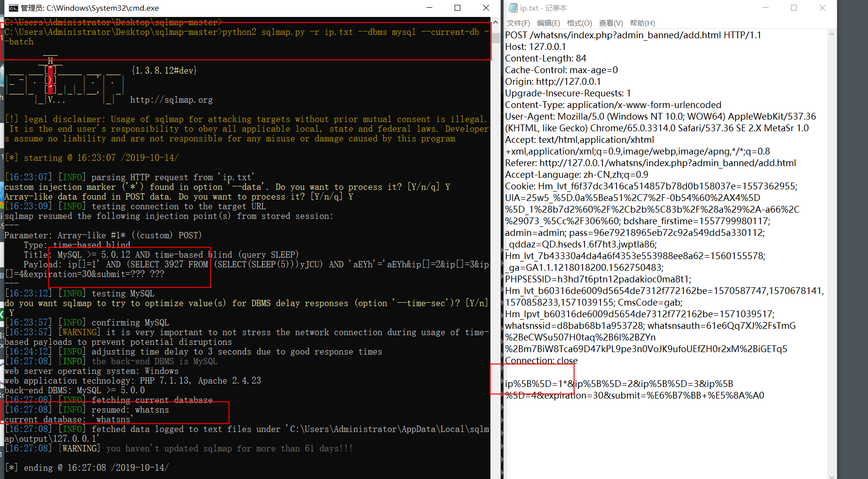Click the cmd window scrollbar thumb
The image size is (868, 479).
click(x=495, y=37)
